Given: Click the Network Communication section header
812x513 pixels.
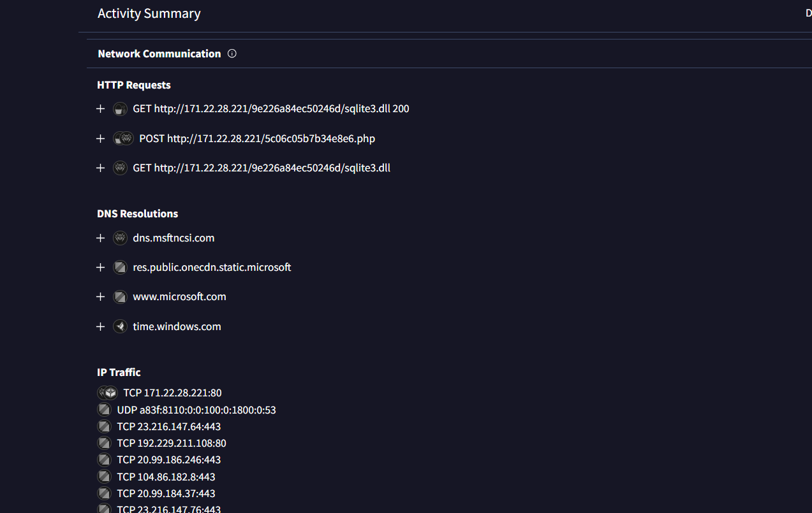Looking at the screenshot, I should click(159, 54).
